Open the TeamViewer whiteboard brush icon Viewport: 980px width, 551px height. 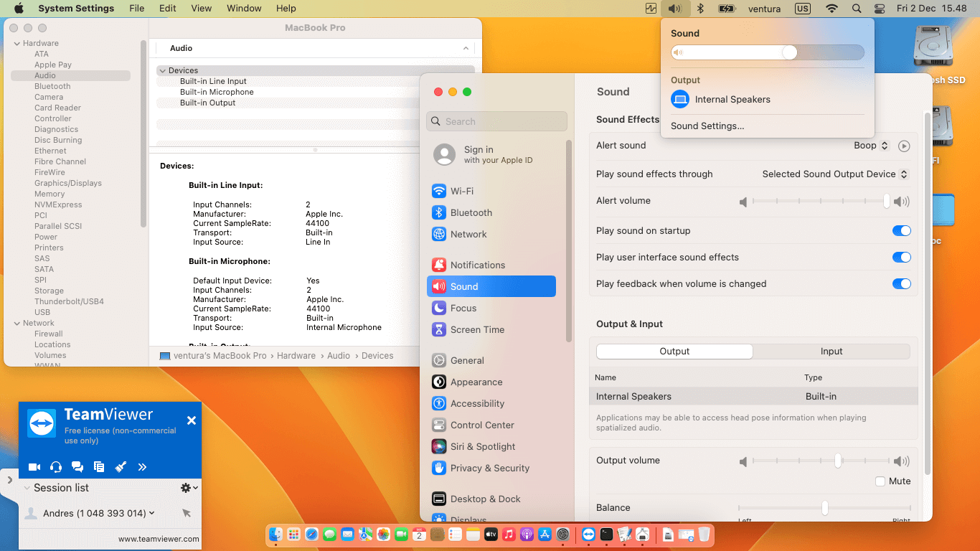click(x=121, y=467)
